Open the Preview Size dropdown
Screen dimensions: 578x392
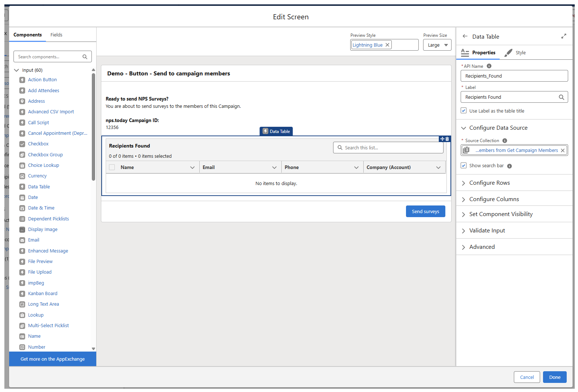437,45
